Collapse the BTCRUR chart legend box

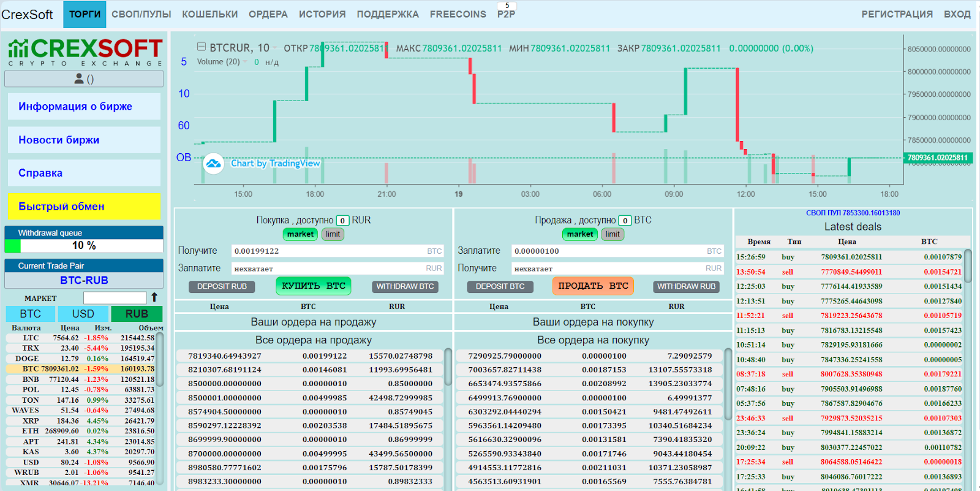click(202, 47)
